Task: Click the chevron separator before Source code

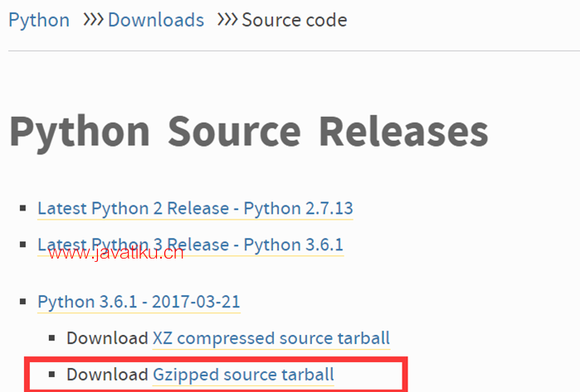Action: pos(227,19)
